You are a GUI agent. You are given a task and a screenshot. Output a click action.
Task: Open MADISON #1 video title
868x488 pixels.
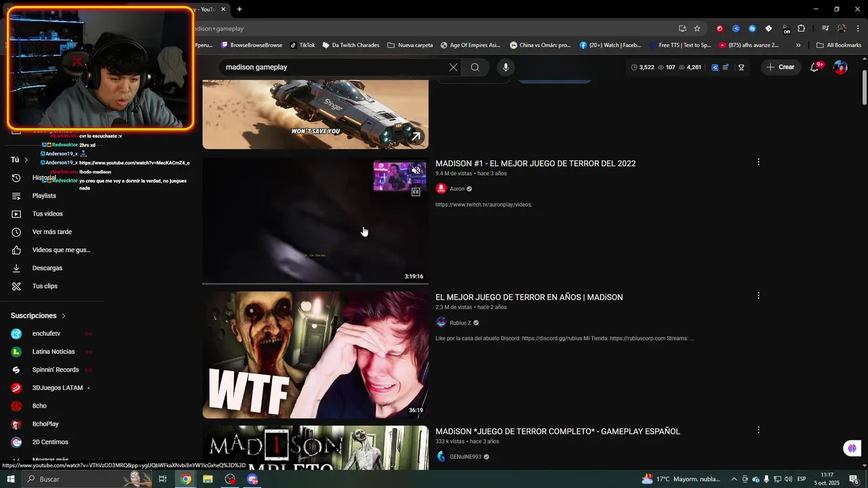(535, 163)
